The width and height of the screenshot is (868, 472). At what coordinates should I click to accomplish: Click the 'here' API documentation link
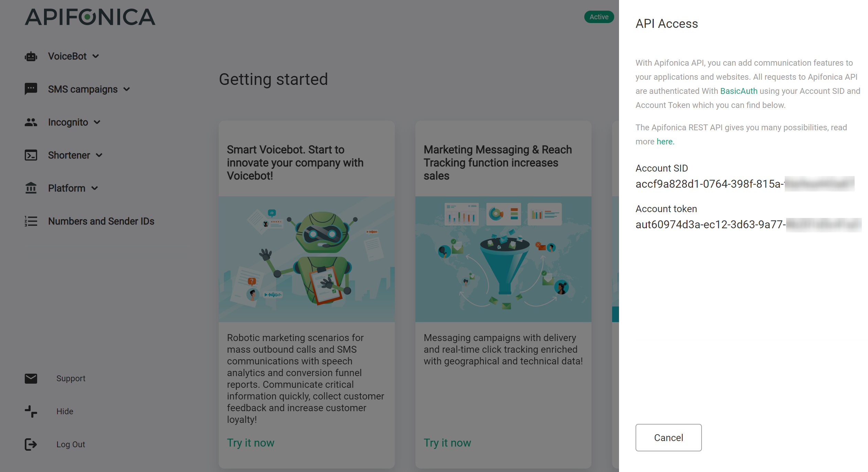pyautogui.click(x=664, y=141)
